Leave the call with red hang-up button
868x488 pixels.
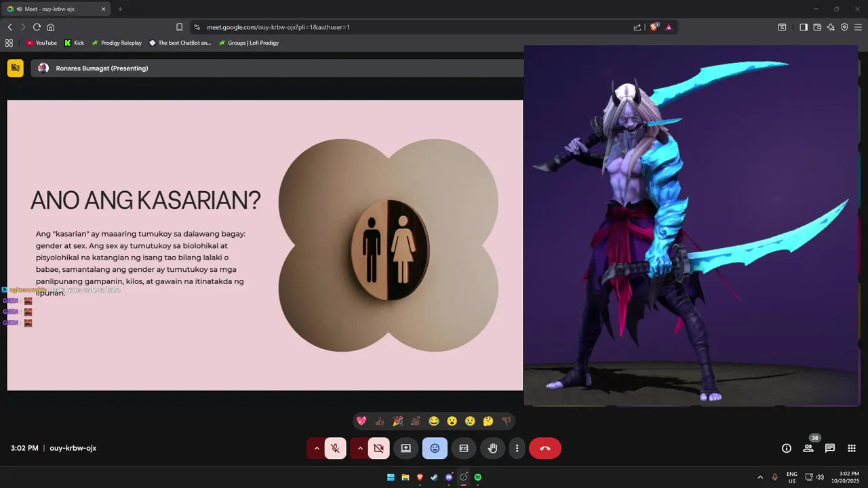point(545,448)
